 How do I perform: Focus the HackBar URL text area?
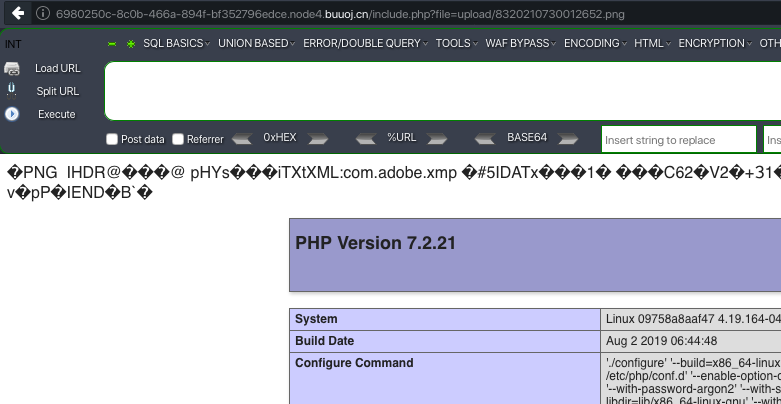443,91
